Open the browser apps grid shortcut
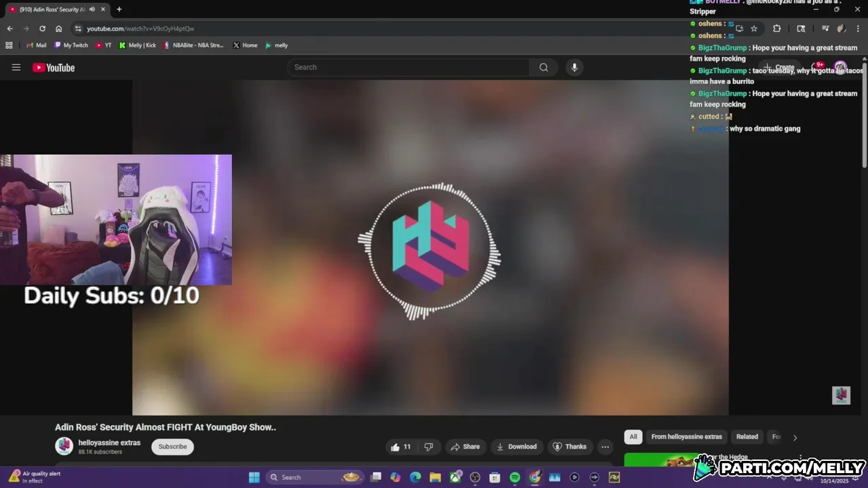868x488 pixels. [x=9, y=45]
